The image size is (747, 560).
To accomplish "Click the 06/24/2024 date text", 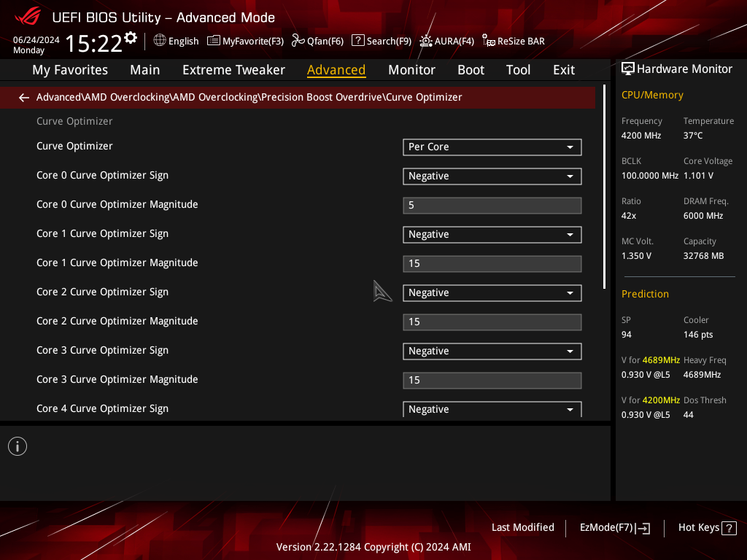I will tap(36, 40).
